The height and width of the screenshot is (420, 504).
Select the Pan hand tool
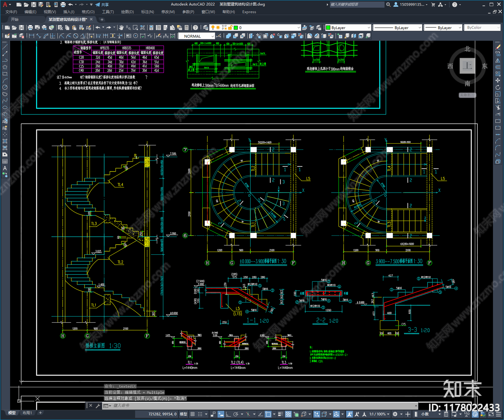coord(121,28)
